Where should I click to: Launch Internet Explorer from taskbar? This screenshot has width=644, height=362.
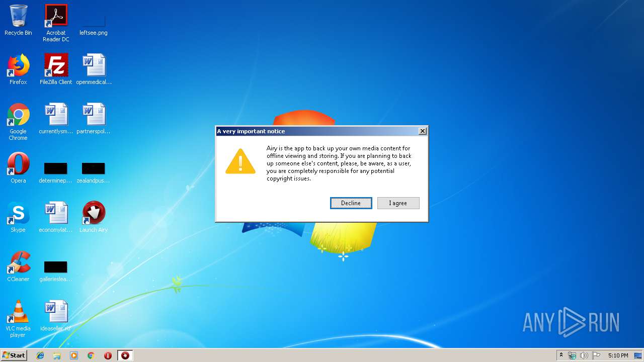point(40,355)
